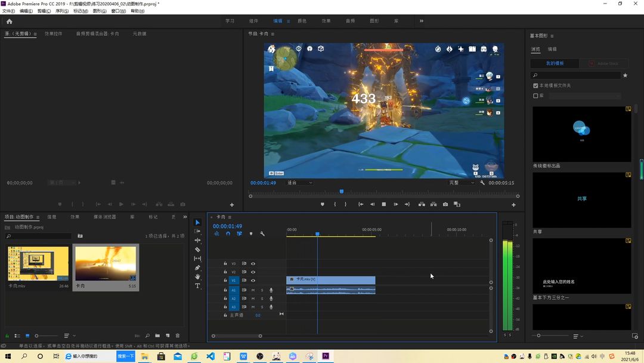Screen dimensions: 644x363
Task: Select the 卡肉 sequence thumbnail
Action: pyautogui.click(x=106, y=263)
